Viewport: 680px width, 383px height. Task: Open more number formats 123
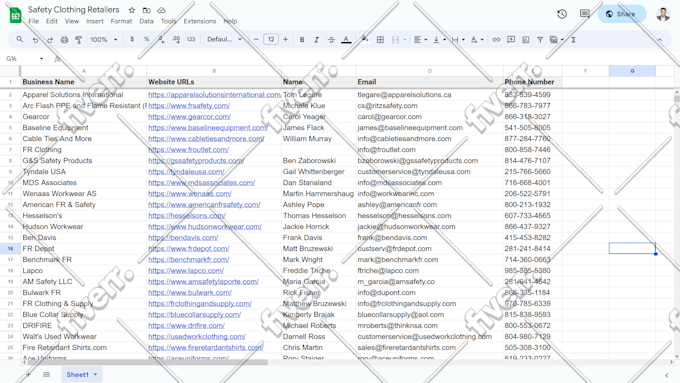coord(191,39)
